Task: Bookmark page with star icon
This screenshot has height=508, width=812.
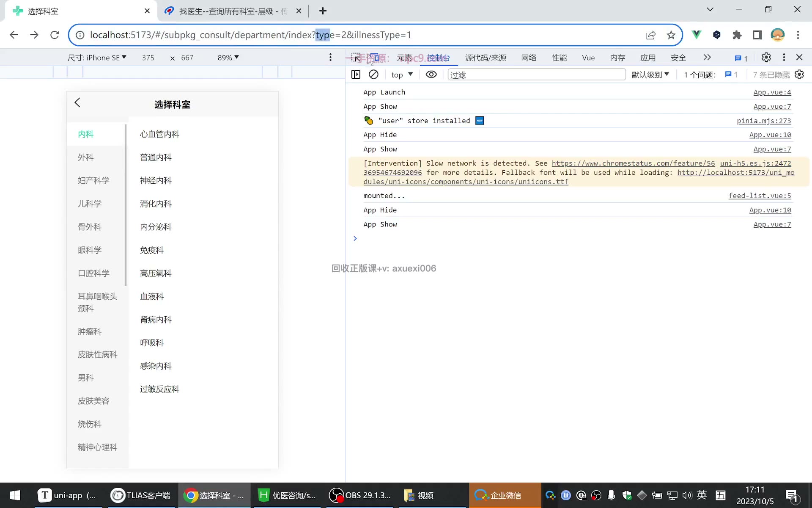Action: pos(671,35)
